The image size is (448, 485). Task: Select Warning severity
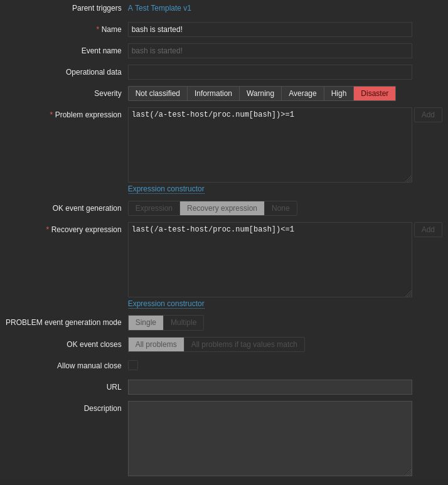click(x=260, y=93)
